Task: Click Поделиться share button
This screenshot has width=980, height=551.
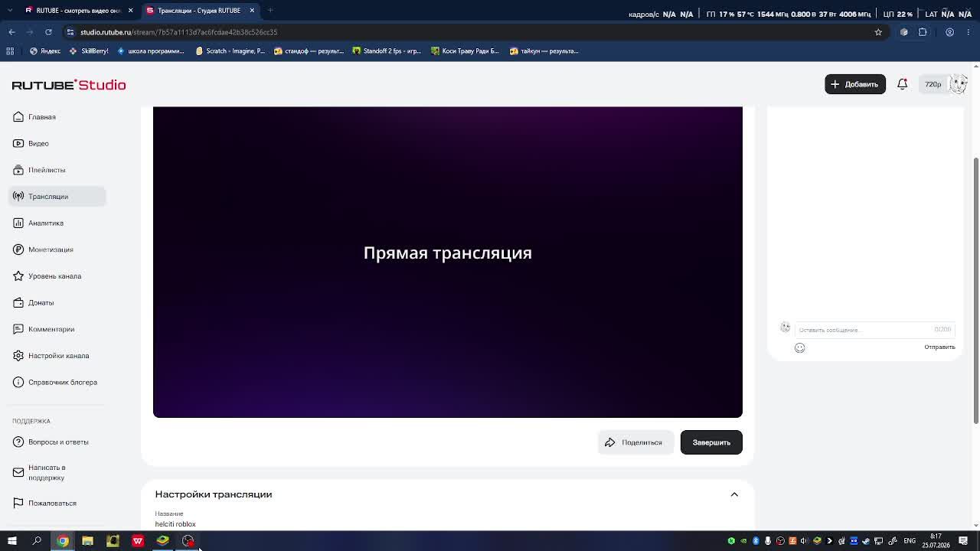Action: (635, 442)
